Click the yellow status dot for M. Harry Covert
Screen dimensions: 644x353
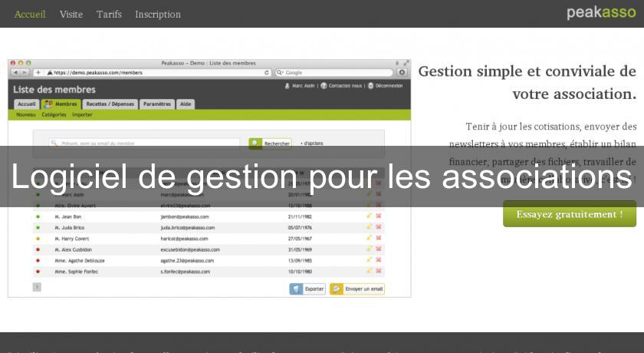tap(38, 239)
